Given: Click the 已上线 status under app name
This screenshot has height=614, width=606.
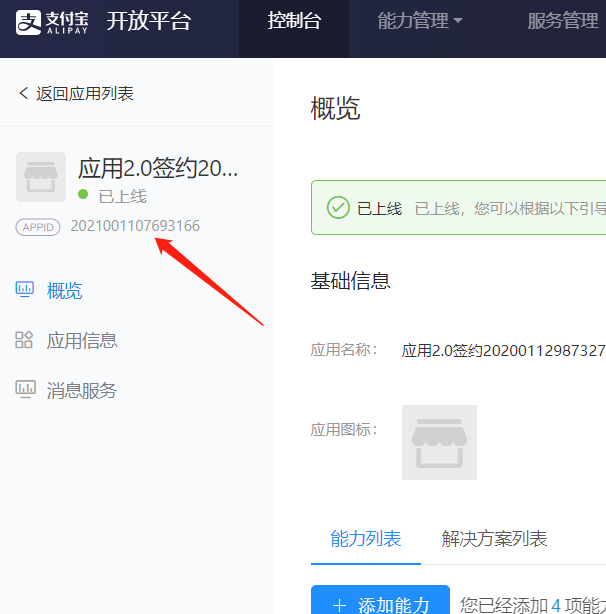Looking at the screenshot, I should [x=123, y=197].
